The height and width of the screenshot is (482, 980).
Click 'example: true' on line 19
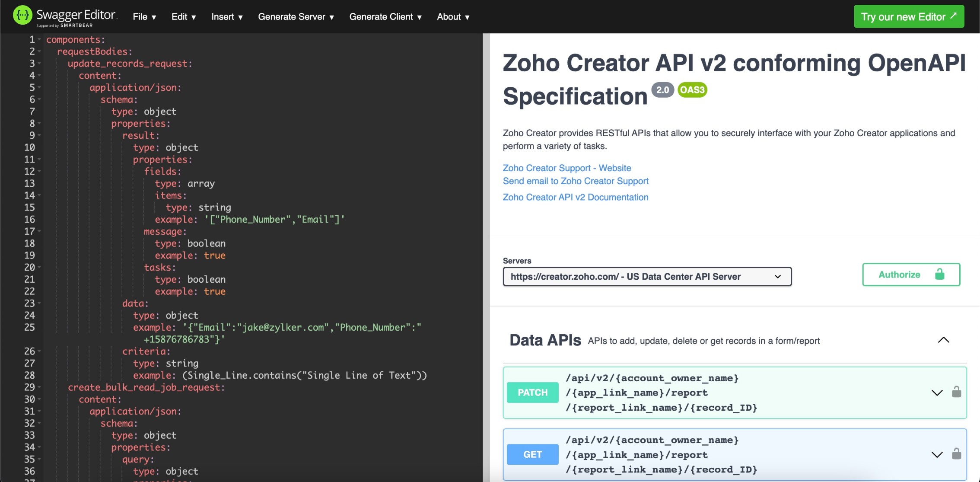click(190, 255)
